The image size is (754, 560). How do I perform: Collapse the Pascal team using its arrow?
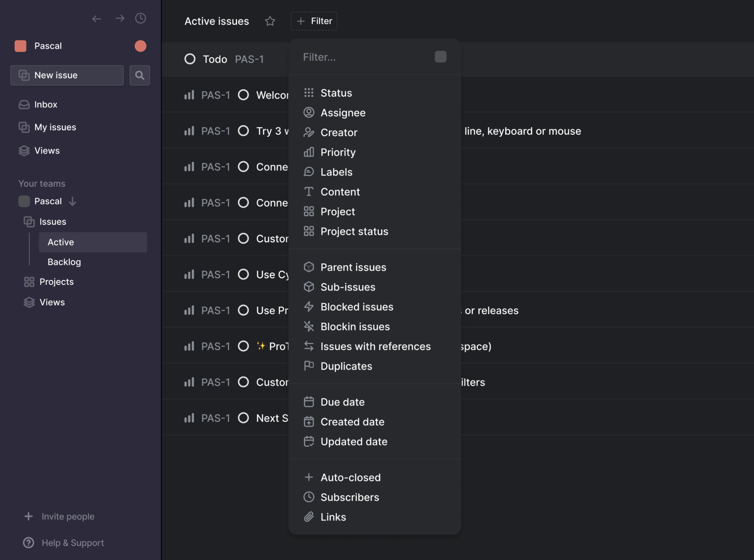pyautogui.click(x=72, y=201)
